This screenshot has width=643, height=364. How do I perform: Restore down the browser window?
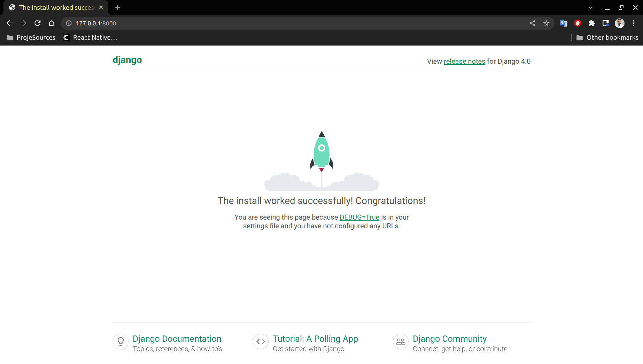(x=621, y=7)
